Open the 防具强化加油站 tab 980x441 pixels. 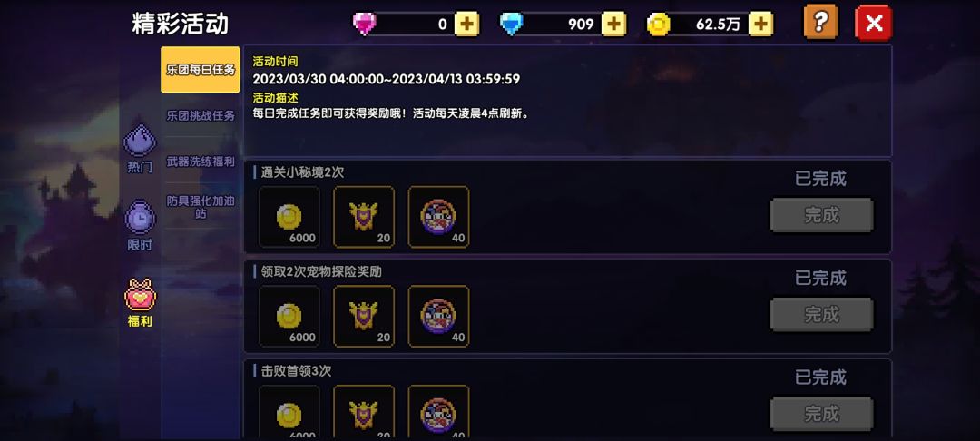point(201,208)
